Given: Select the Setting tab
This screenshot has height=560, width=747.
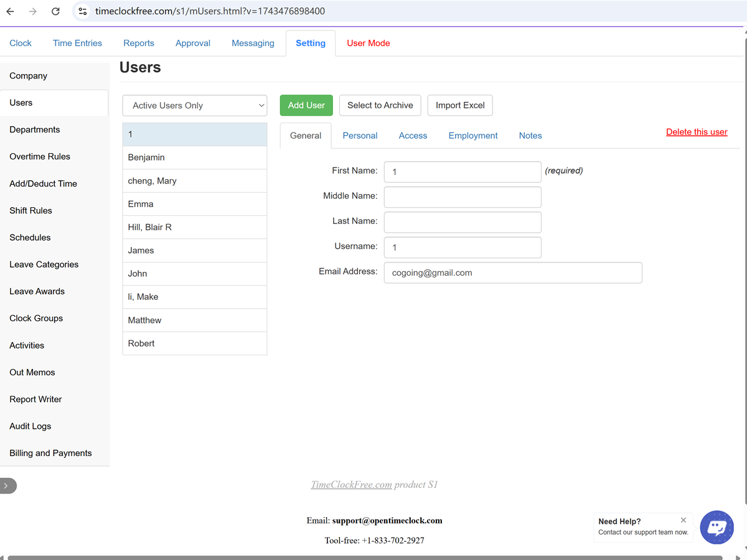Looking at the screenshot, I should (311, 43).
